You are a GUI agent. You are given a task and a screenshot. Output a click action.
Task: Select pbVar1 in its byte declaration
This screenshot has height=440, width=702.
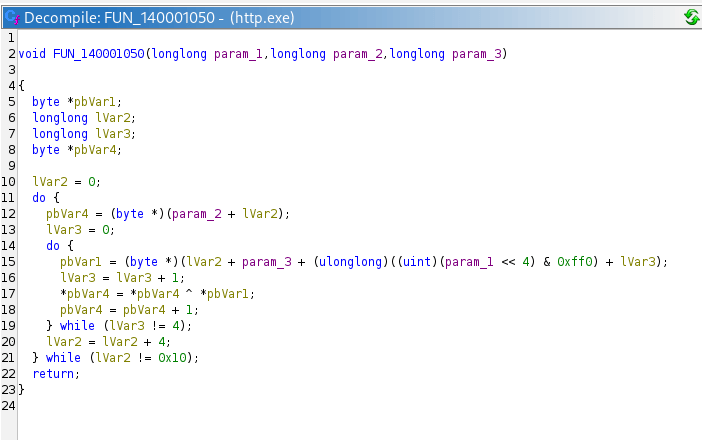[94, 102]
